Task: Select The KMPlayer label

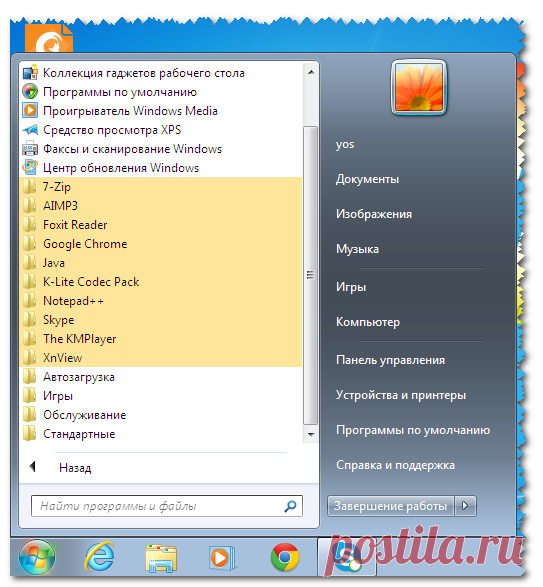Action: pyautogui.click(x=79, y=339)
